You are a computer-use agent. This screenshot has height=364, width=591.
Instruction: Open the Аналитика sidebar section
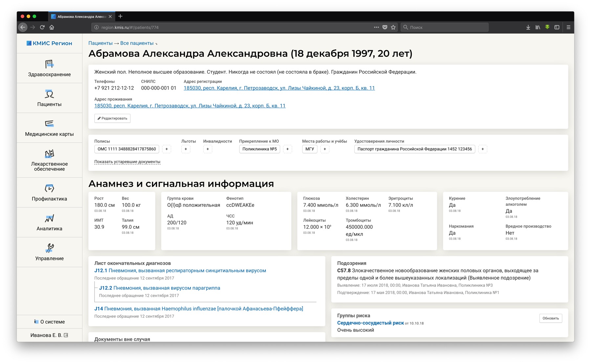tap(49, 223)
